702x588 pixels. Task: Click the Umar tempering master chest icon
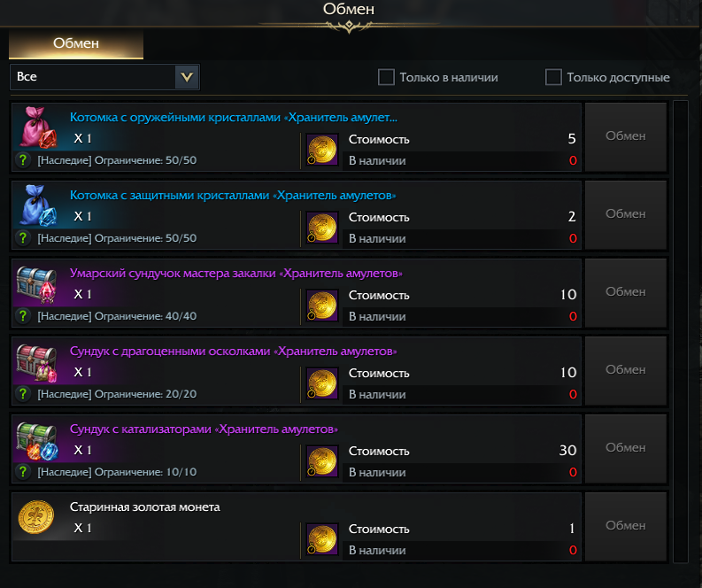36,284
